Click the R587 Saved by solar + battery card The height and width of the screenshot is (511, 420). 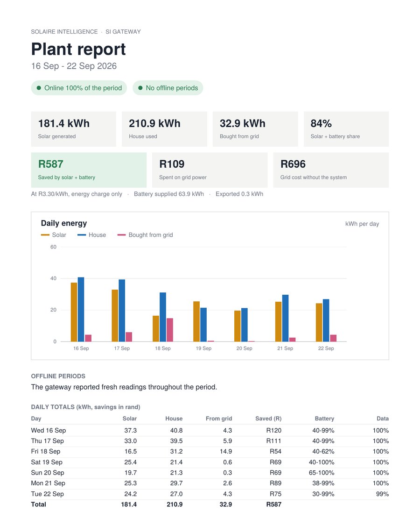coord(89,170)
